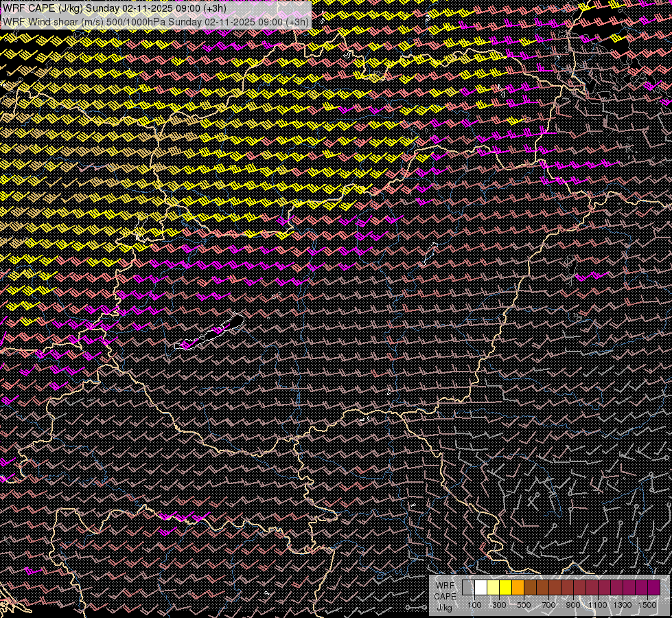Select the bright yellow CAPE legend swatch
Image resolution: width=672 pixels, height=618 pixels.
point(505,587)
